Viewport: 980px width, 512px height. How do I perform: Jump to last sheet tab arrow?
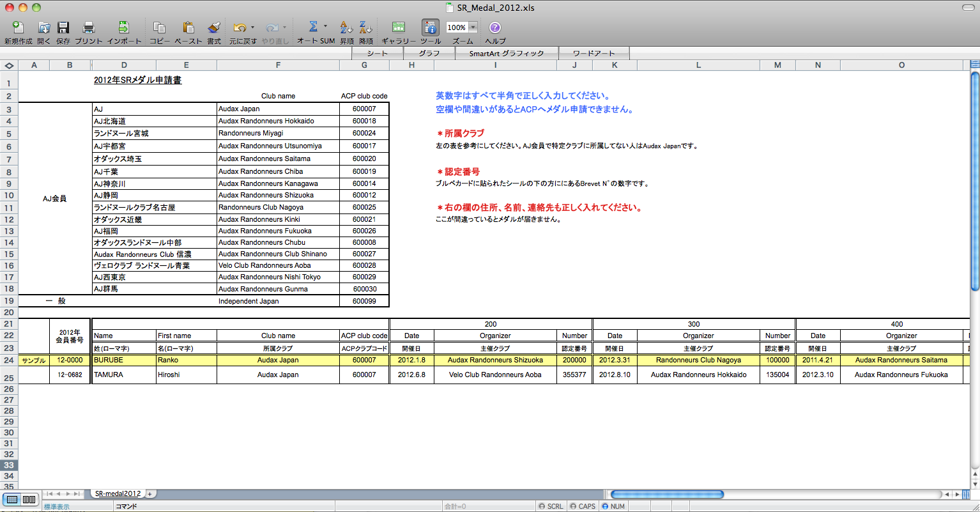tap(77, 494)
